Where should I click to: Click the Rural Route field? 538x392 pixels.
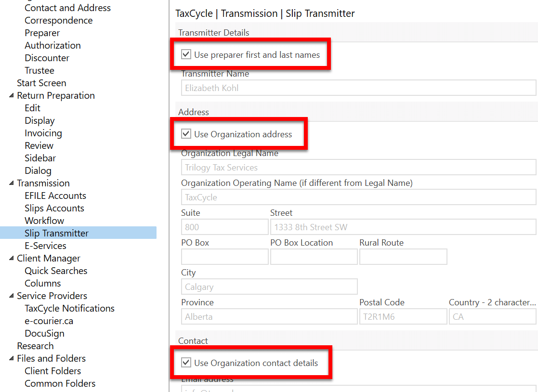pyautogui.click(x=403, y=257)
